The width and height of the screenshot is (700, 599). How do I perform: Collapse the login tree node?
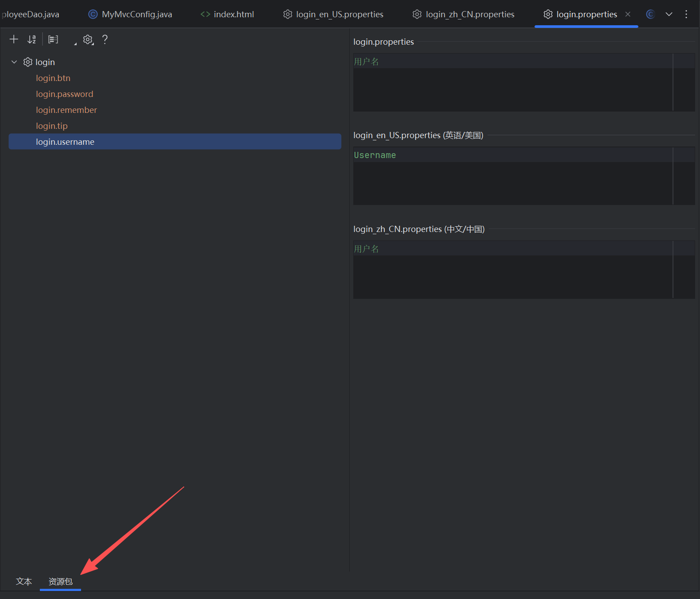click(14, 62)
